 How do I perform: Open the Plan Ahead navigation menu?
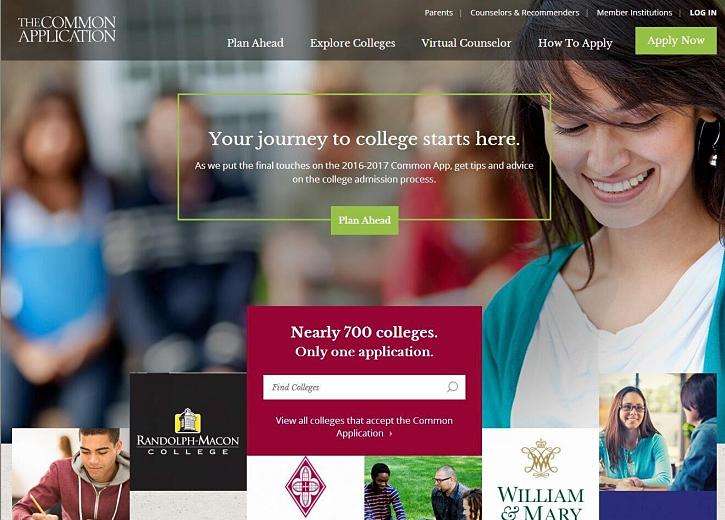255,43
